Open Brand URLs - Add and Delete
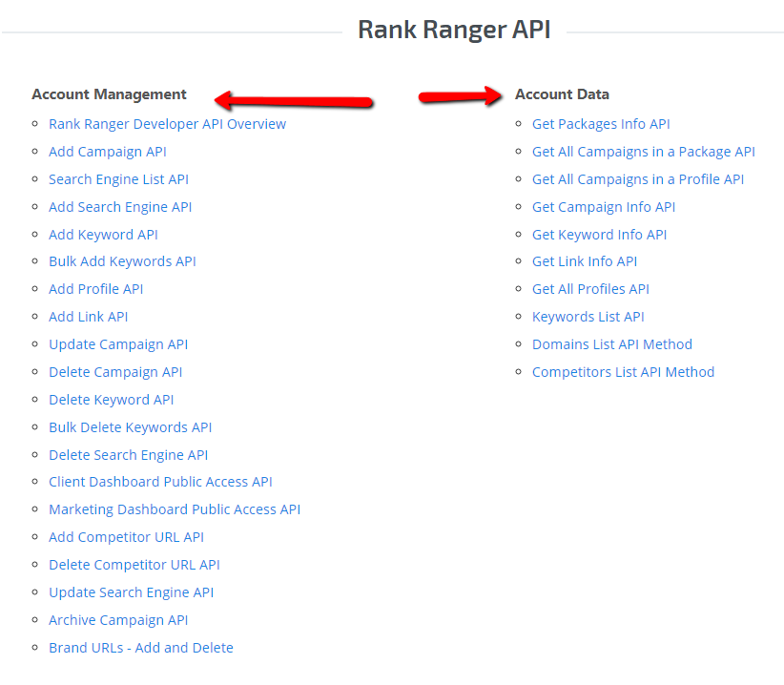Screen dimensions: 784x685 [x=141, y=648]
